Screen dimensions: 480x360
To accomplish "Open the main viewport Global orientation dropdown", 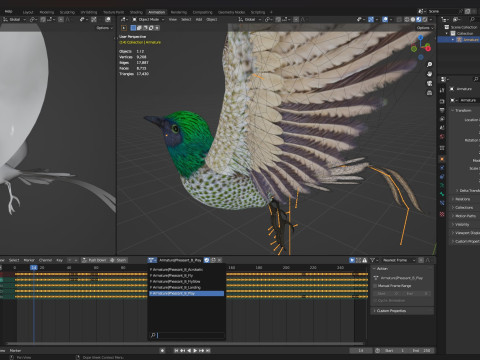I will point(249,20).
